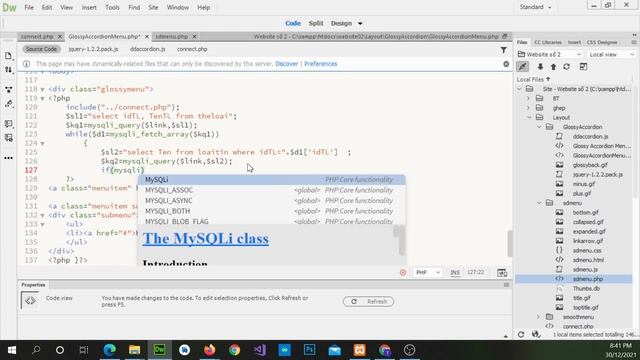
Task: Open The MySQLi class documentation link
Action: click(206, 239)
